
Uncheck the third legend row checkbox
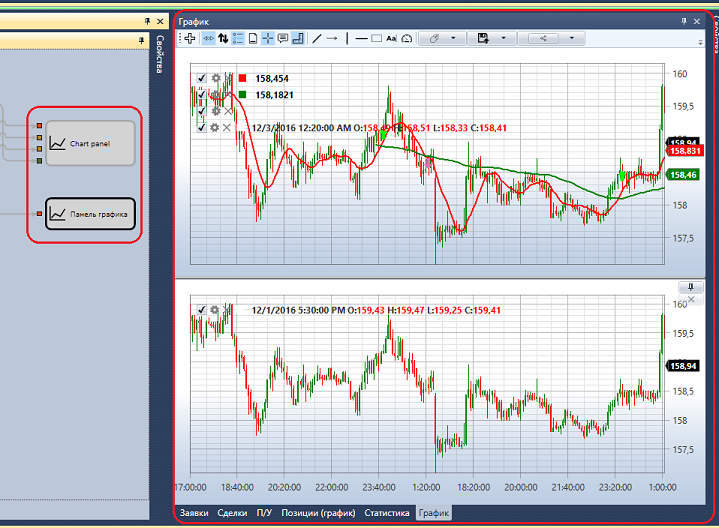pyautogui.click(x=201, y=111)
